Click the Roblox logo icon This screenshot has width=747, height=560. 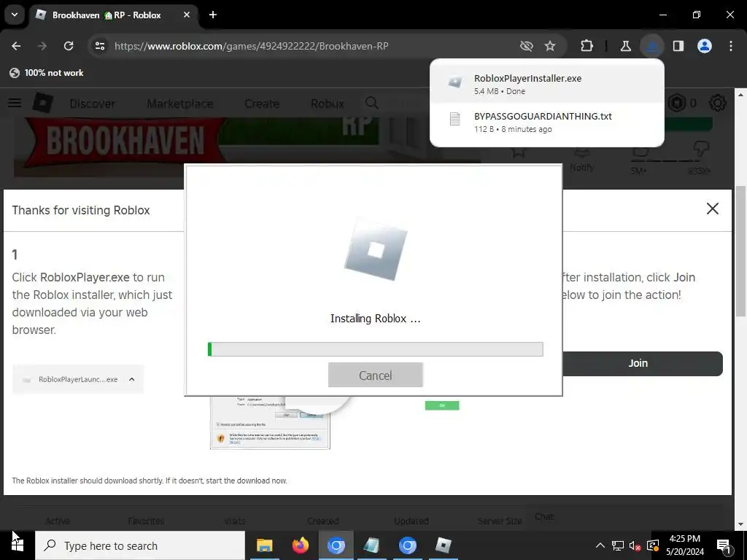43,103
